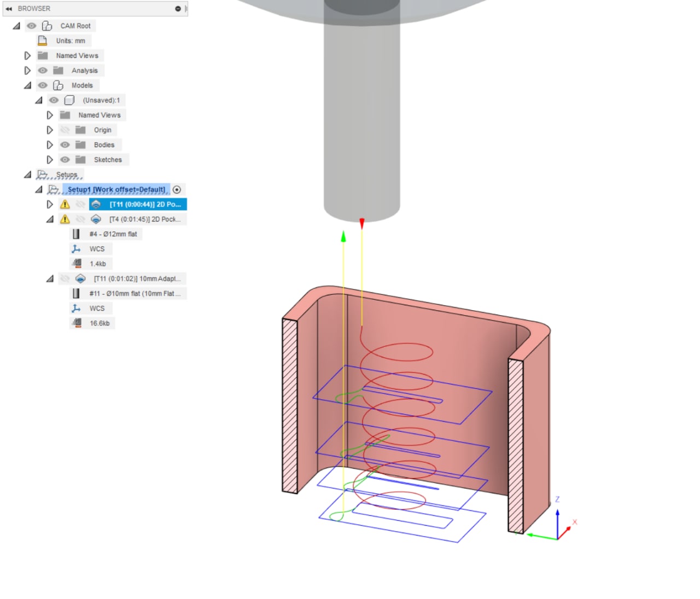700x599 pixels.
Task: Click the blue Z axis of the triad
Action: point(557,523)
